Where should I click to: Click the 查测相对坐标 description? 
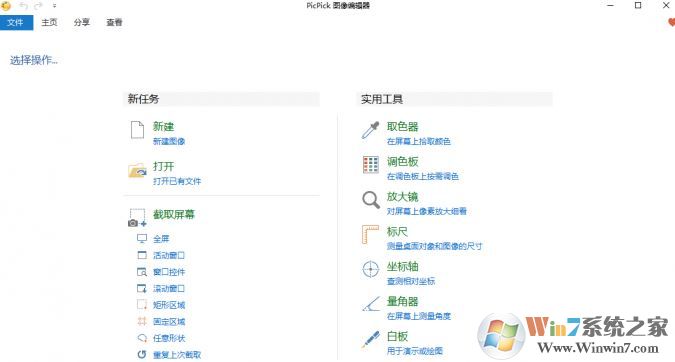(x=411, y=281)
